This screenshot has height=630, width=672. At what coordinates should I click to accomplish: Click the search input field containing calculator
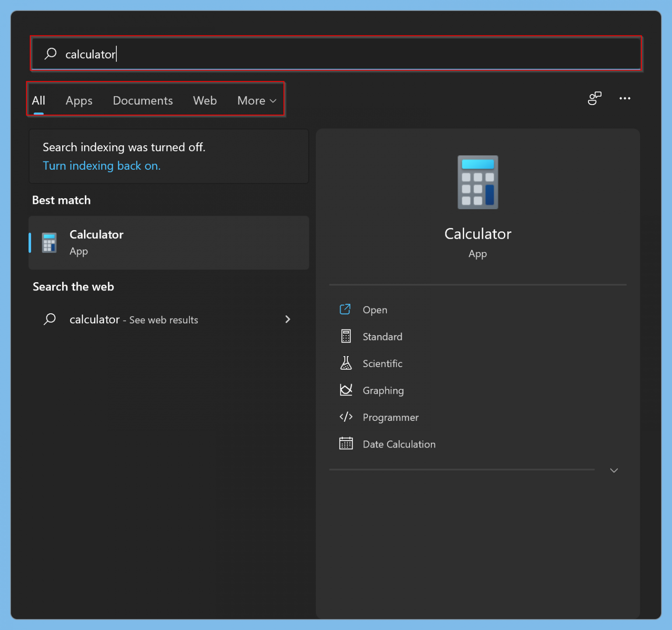[x=336, y=54]
